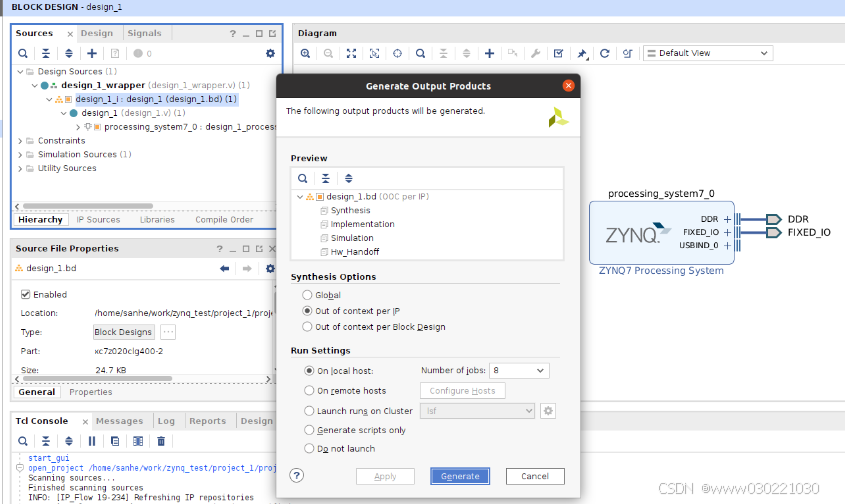845x504 pixels.
Task: Search within the Preview tree of the dialog
Action: click(x=303, y=178)
